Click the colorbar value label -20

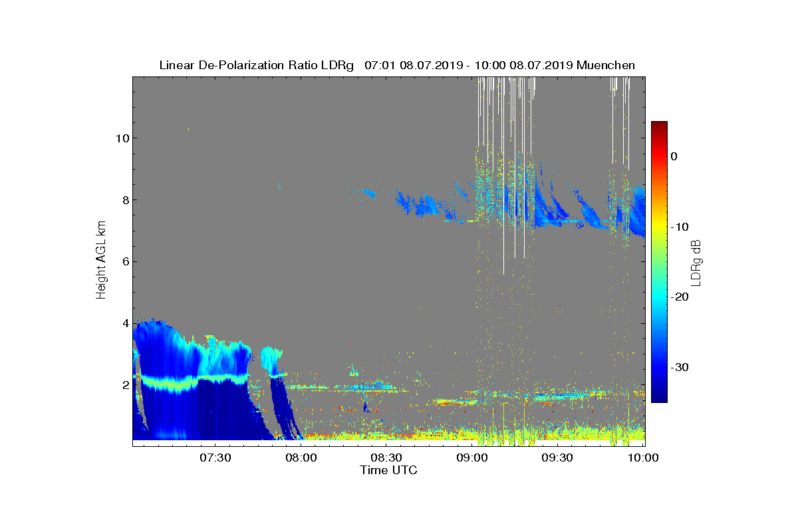tap(679, 297)
